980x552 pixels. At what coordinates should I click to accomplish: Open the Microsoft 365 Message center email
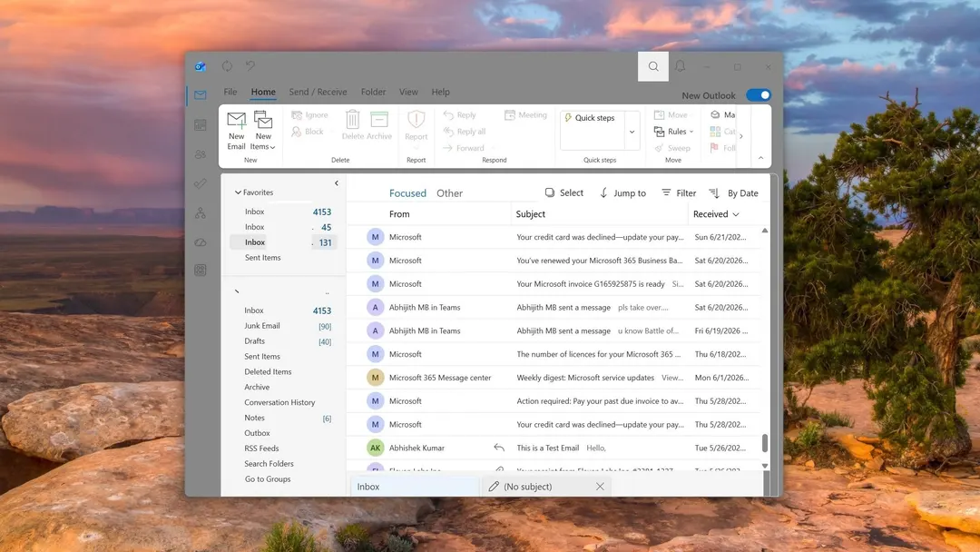pyautogui.click(x=555, y=378)
